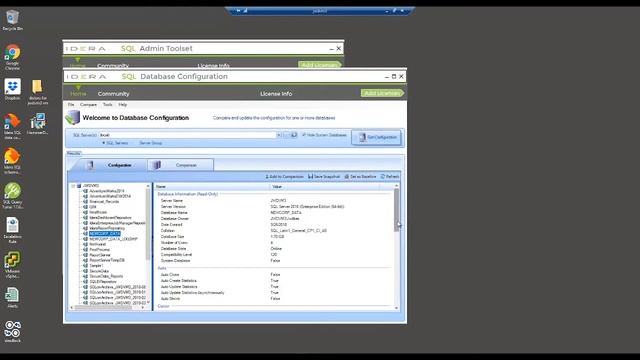Click in the SQL Server(s) input field

pyautogui.click(x=187, y=135)
